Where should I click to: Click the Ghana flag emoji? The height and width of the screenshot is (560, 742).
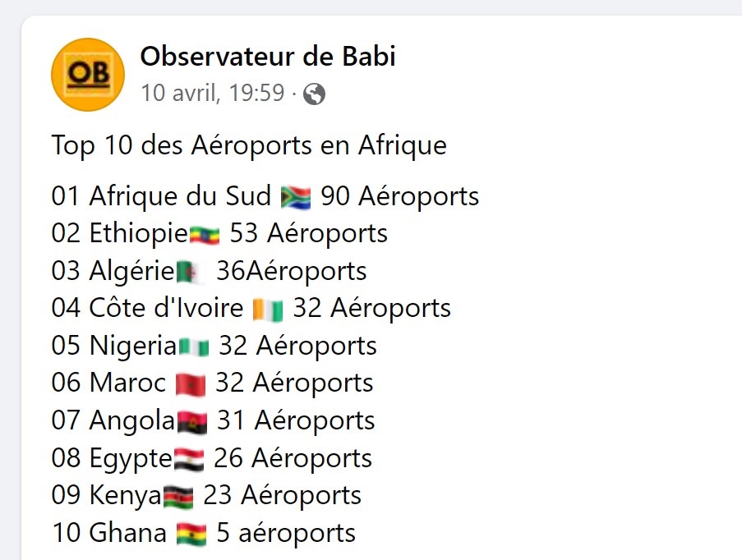(x=191, y=535)
